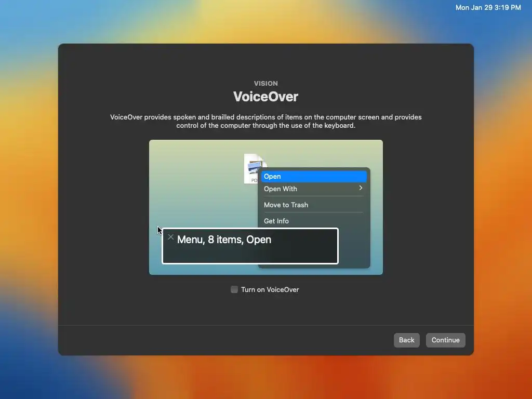Click the Continue button

(445, 340)
